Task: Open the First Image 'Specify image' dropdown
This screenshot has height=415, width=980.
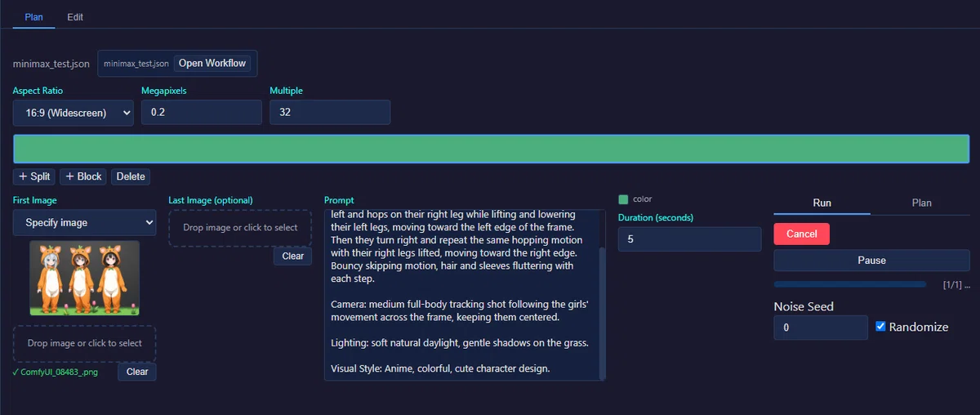Action: point(84,222)
